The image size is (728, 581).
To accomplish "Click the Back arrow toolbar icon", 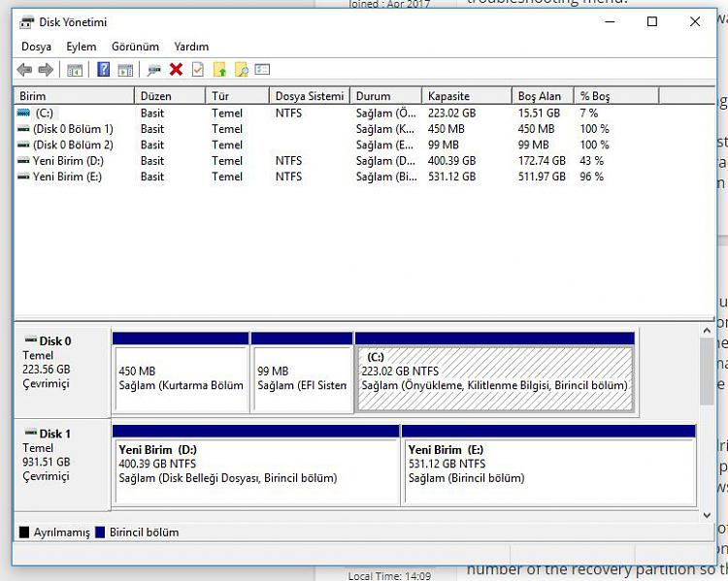I will (x=24, y=70).
